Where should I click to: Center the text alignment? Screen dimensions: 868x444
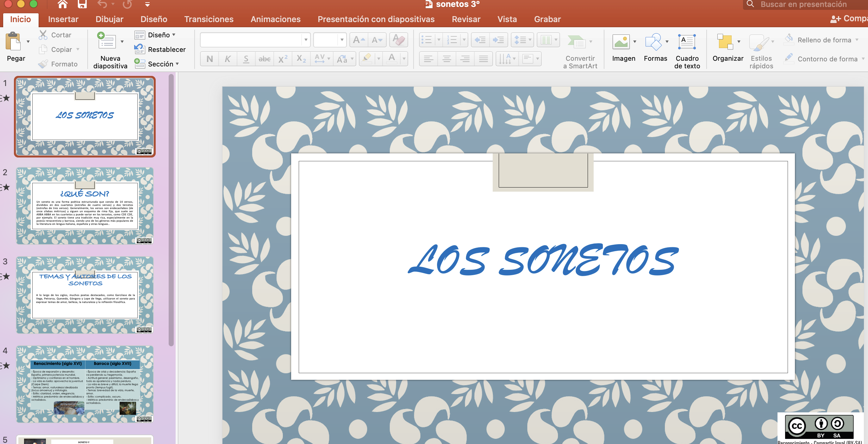447,59
